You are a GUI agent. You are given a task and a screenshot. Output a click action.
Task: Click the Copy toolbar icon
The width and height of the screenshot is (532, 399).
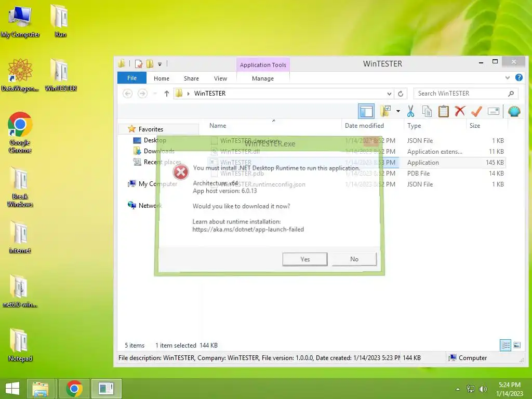[427, 111]
